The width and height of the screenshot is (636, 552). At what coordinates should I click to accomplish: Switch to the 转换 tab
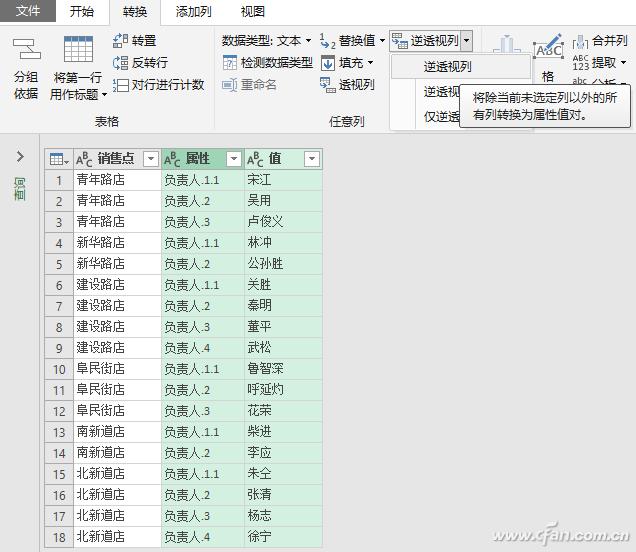coord(135,12)
